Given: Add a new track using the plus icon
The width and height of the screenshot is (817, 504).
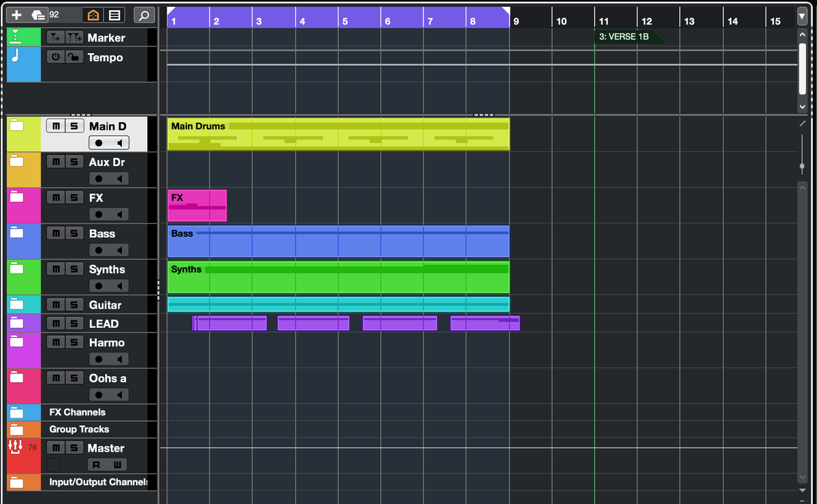Looking at the screenshot, I should point(16,14).
